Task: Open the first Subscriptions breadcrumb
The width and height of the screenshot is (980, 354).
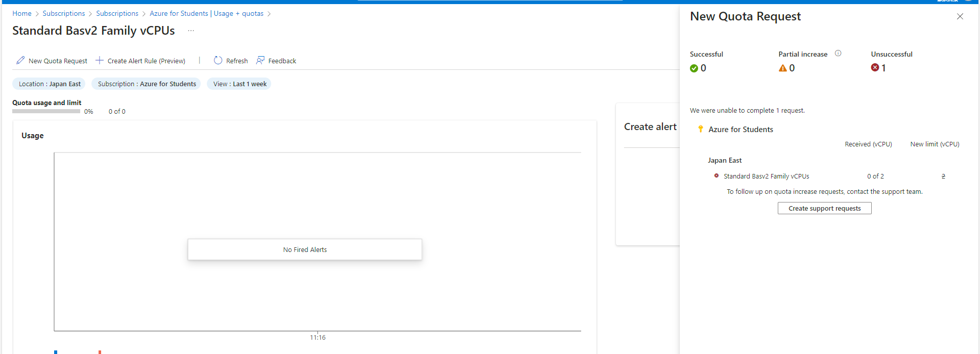Action: tap(64, 13)
